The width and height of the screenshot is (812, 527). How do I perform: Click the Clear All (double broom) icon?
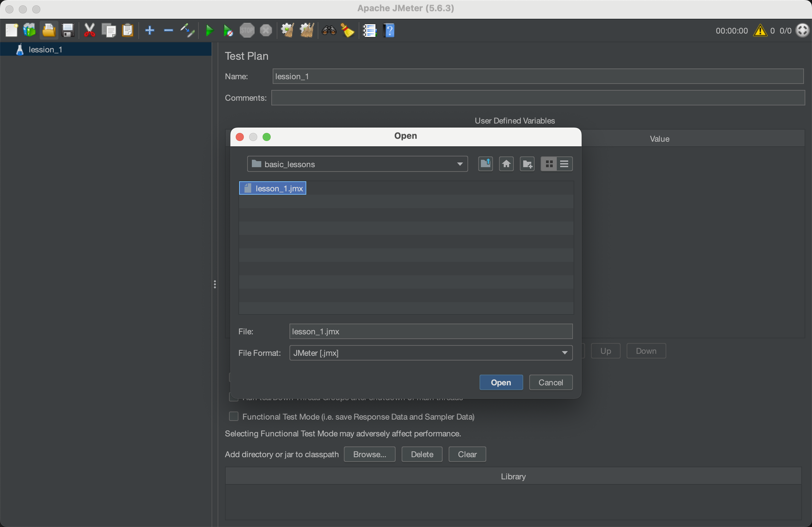point(307,30)
